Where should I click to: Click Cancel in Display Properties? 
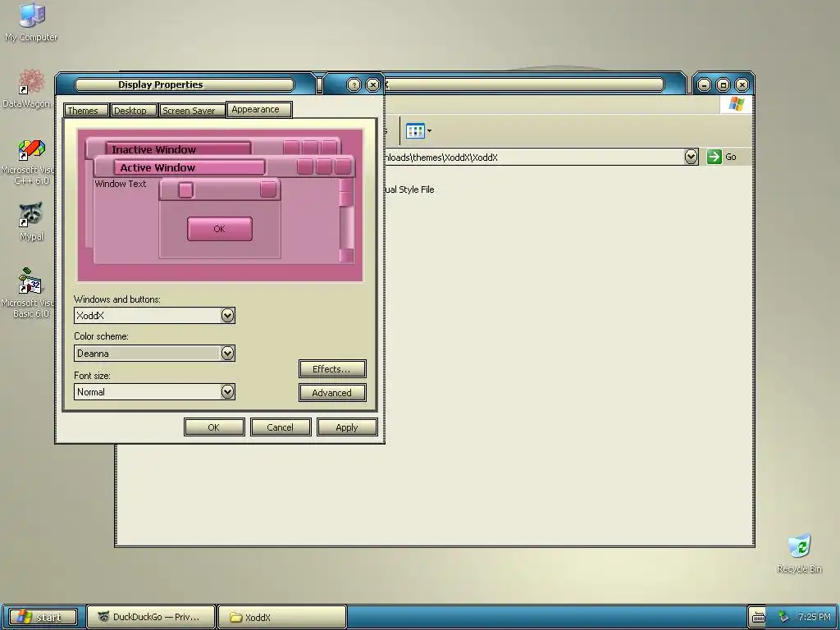point(281,427)
